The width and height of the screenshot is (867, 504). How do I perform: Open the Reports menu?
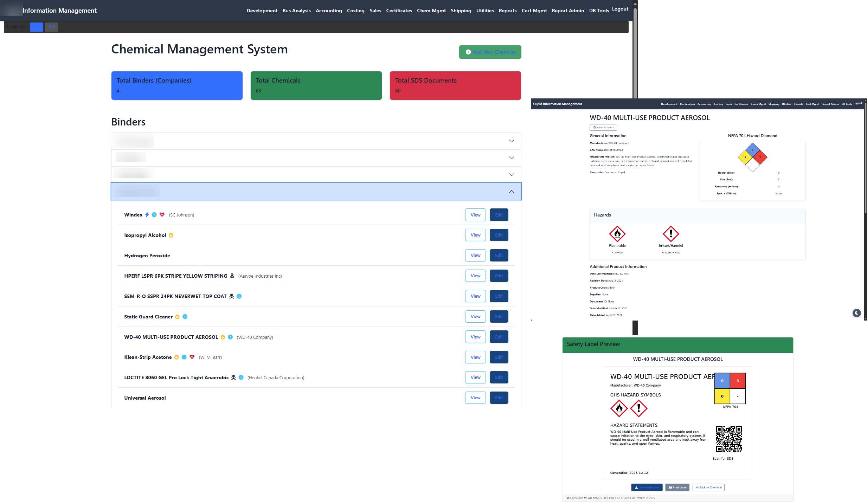[x=507, y=11]
